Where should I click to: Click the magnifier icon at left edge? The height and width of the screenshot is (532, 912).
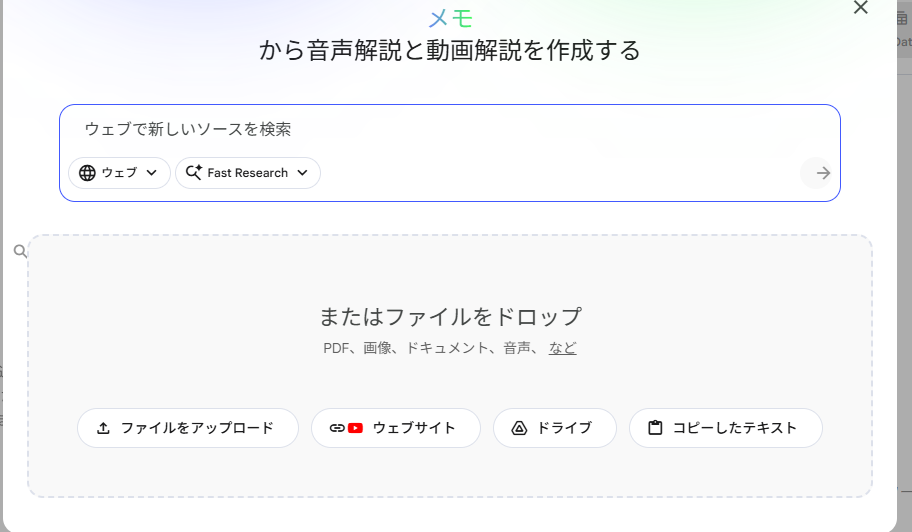pyautogui.click(x=19, y=251)
